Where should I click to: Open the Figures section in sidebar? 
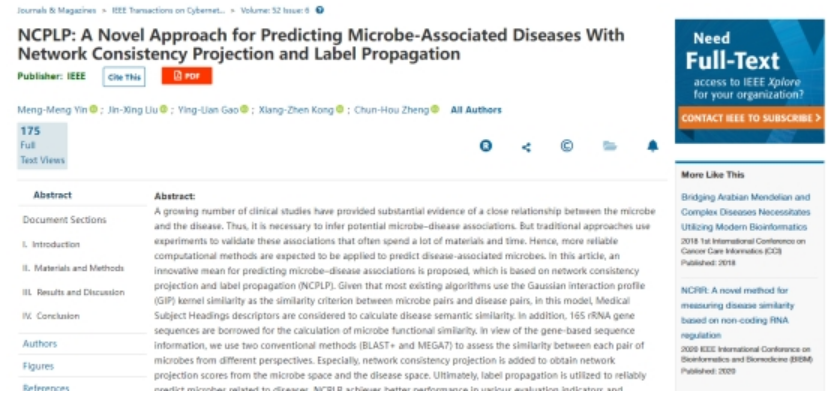pos(38,366)
